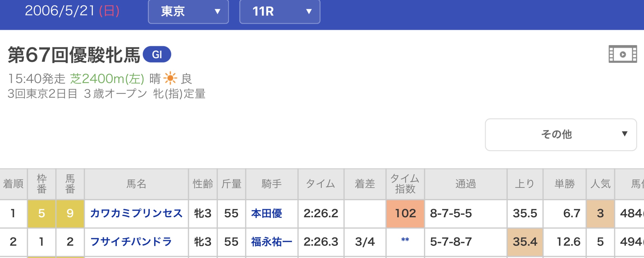644x258 pixels.
Task: Expand the その他 dropdown menu
Action: point(561,134)
